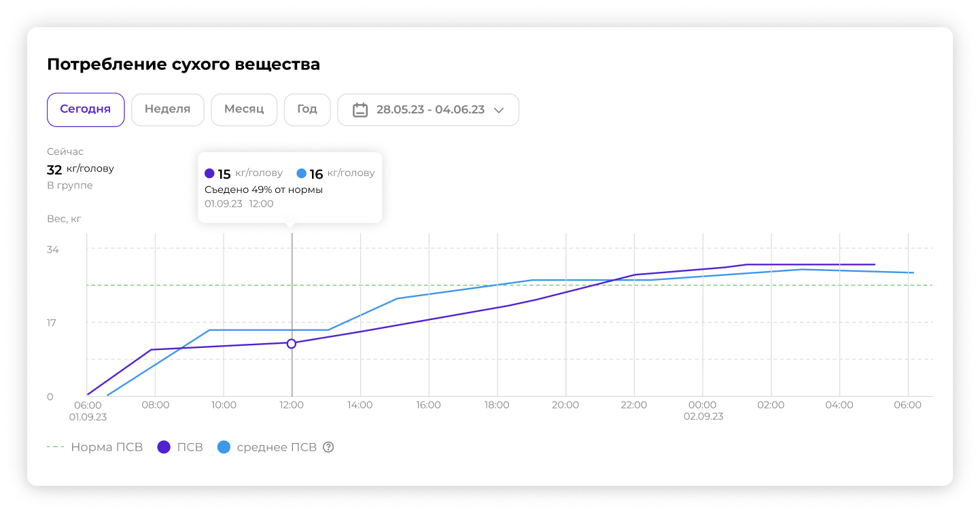
Task: Switch to the Неделя period tab
Action: tap(167, 109)
